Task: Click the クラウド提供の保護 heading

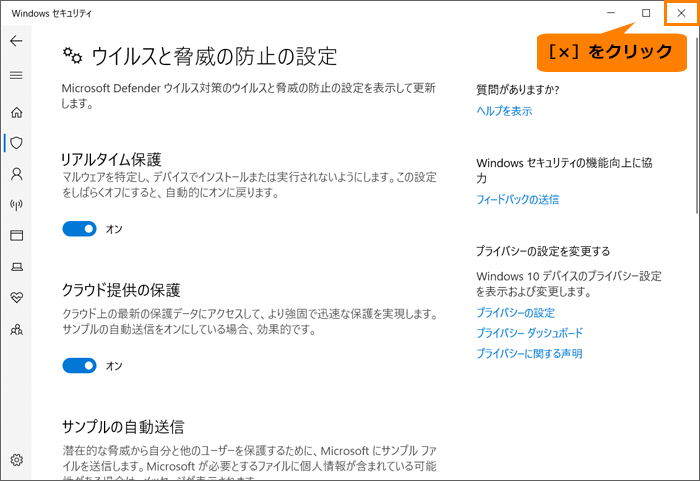Action: click(x=121, y=290)
